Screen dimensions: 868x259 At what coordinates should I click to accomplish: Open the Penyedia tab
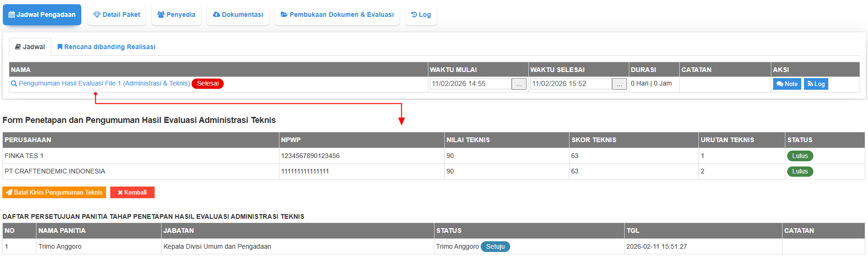point(177,14)
